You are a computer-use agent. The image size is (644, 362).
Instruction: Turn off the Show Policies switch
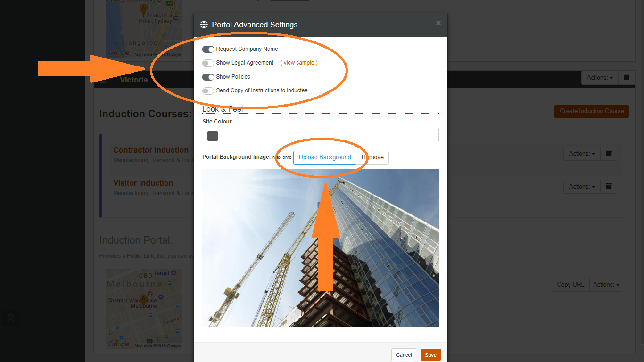[208, 77]
